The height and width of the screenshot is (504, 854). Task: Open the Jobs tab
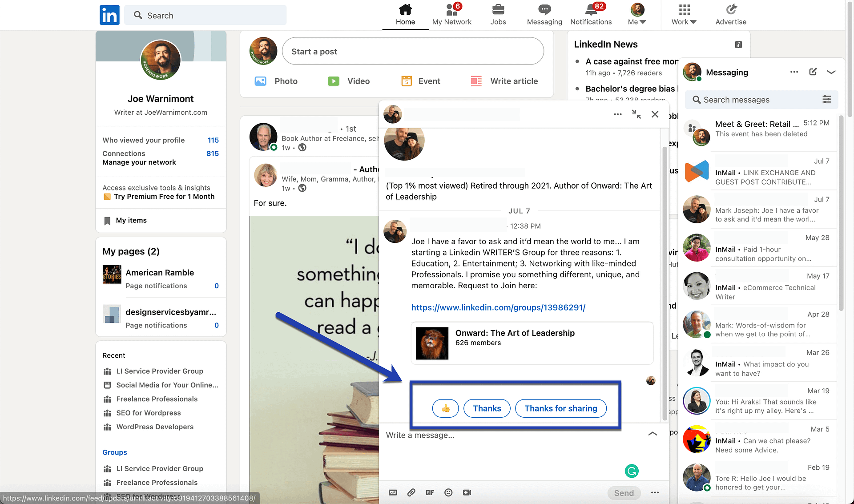pyautogui.click(x=497, y=14)
